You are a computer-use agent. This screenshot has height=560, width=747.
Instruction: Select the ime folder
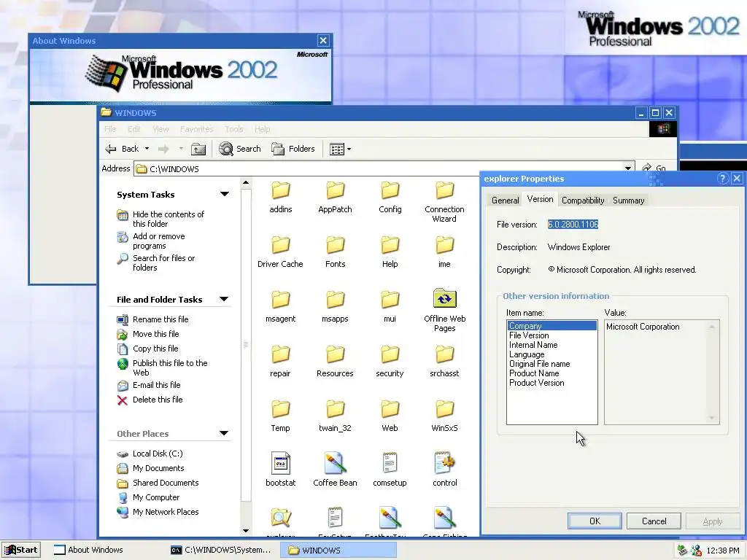(x=444, y=252)
